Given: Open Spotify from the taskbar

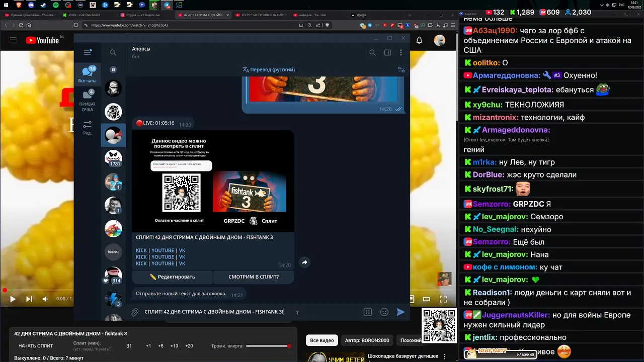Looking at the screenshot, I should point(56,5).
